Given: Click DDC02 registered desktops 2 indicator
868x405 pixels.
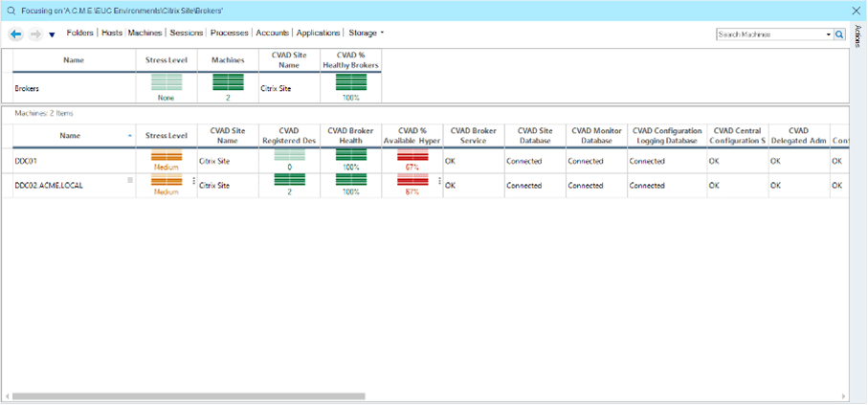Looking at the screenshot, I should [290, 185].
